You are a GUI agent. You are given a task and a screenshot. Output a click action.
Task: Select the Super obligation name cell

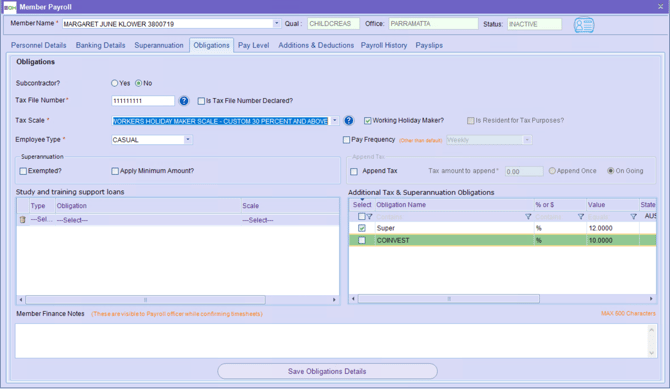tap(454, 228)
